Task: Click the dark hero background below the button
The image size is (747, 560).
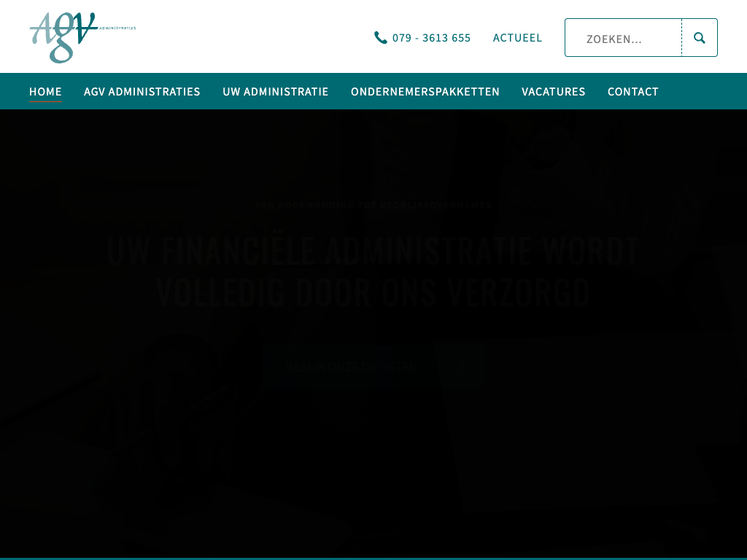Action: click(373, 467)
